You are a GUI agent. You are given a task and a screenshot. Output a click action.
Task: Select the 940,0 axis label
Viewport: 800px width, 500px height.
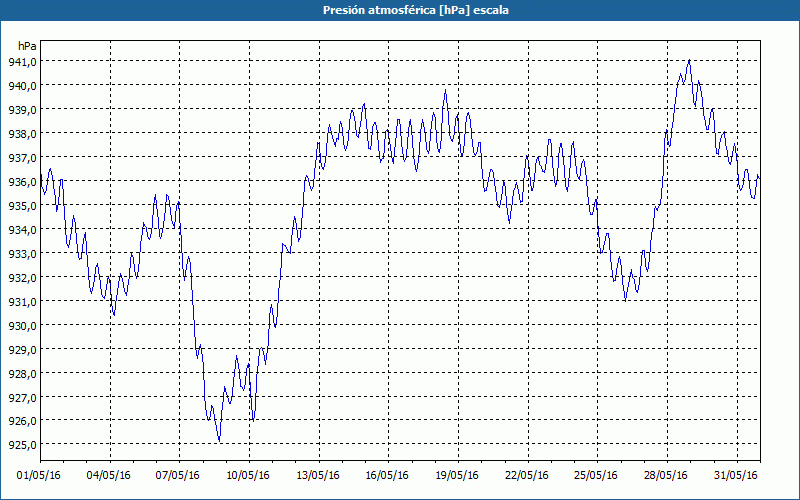[x=22, y=86]
